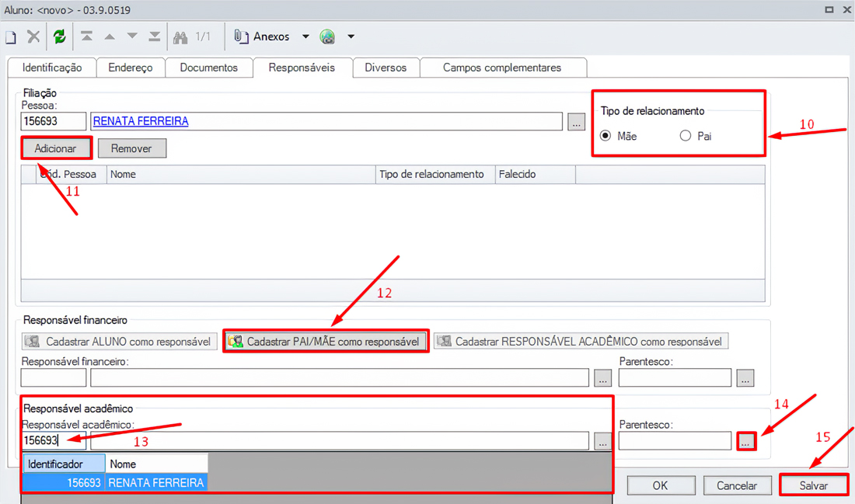
Task: Go to previous record up arrow
Action: coord(110,37)
